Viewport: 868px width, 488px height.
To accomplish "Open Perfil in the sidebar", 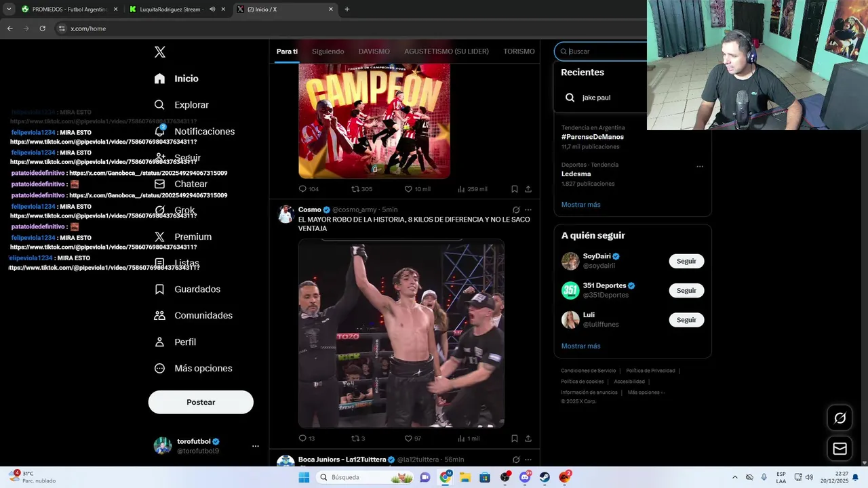I will click(x=175, y=342).
